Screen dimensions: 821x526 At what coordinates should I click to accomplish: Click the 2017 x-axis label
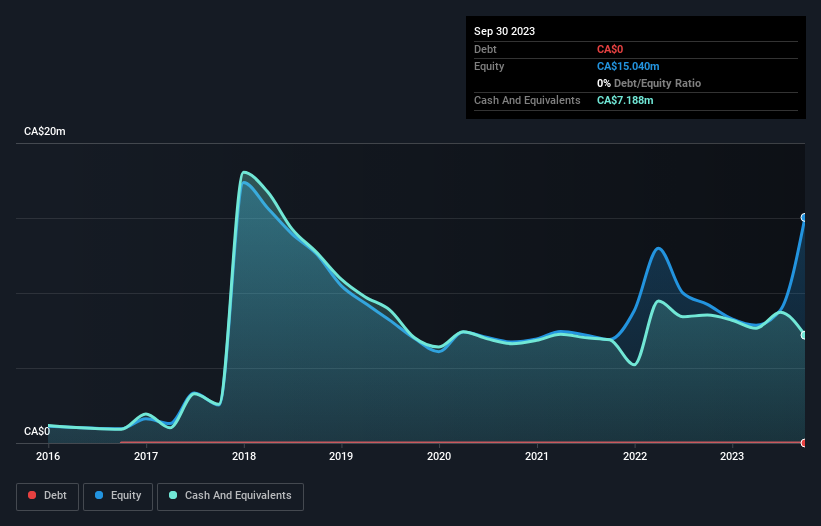point(146,456)
